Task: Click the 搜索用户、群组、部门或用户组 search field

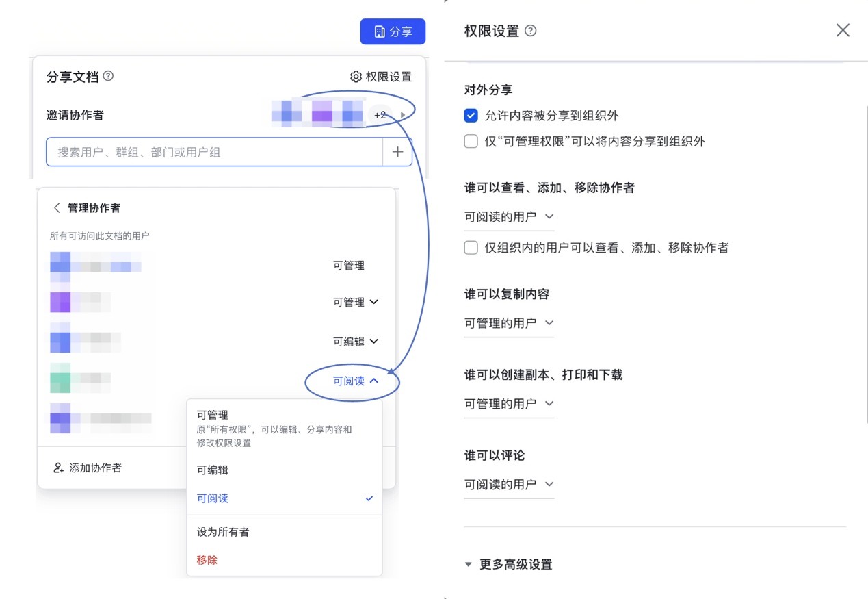Action: [213, 152]
